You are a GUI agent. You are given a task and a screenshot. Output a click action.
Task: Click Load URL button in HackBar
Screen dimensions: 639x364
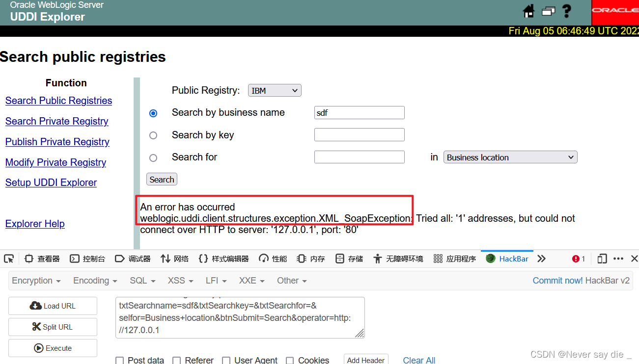(53, 306)
